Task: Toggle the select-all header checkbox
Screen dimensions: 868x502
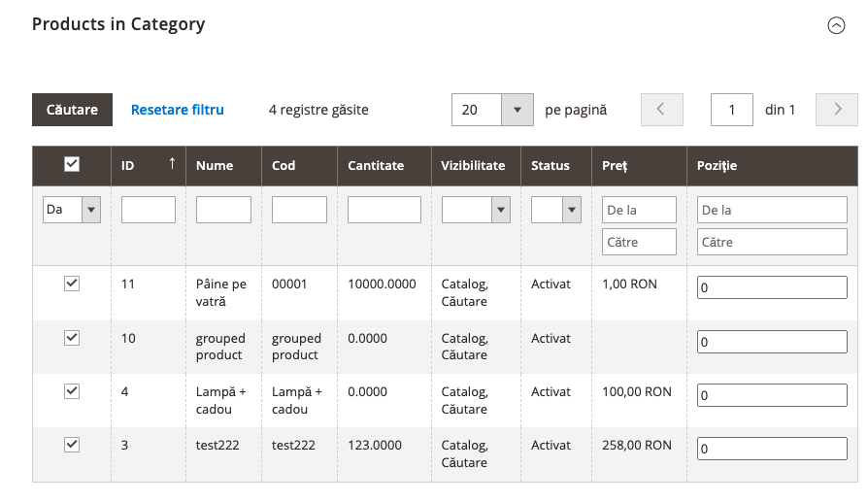Action: (x=72, y=164)
